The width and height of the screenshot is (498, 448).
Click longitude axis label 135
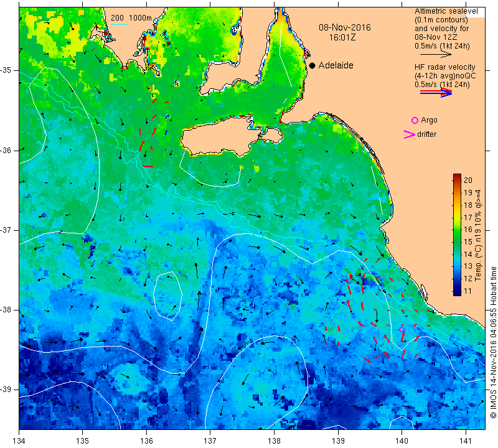(83, 441)
